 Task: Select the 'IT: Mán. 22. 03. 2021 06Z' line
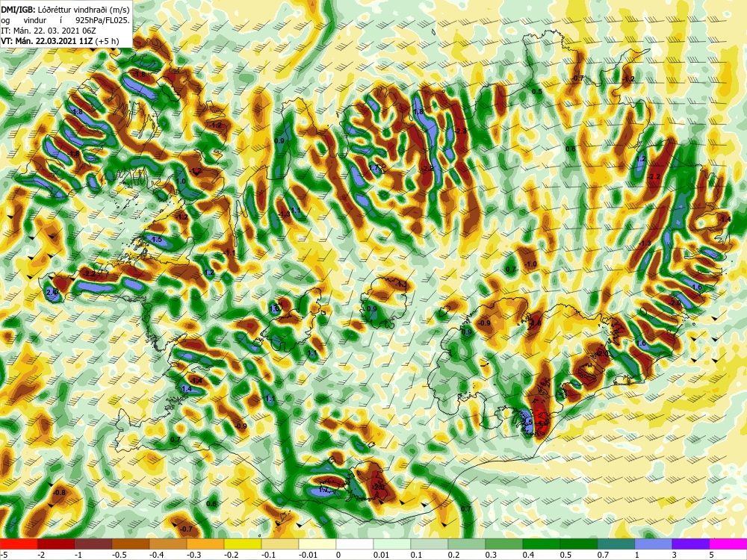tap(48, 30)
